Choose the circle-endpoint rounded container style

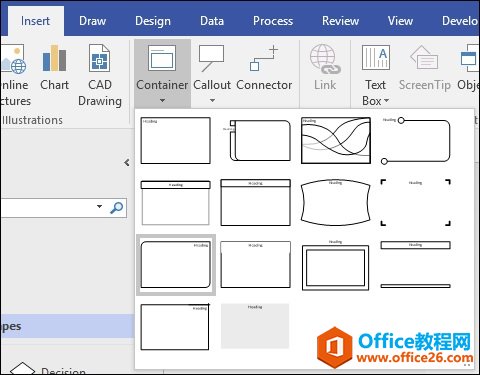[416, 140]
